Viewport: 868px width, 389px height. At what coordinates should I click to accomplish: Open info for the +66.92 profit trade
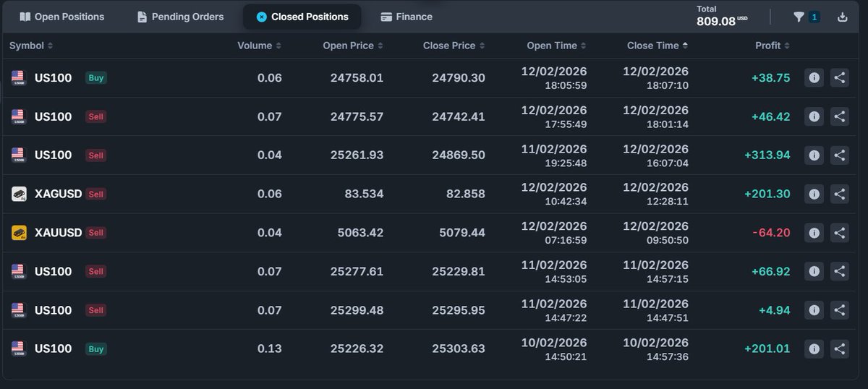coord(814,271)
